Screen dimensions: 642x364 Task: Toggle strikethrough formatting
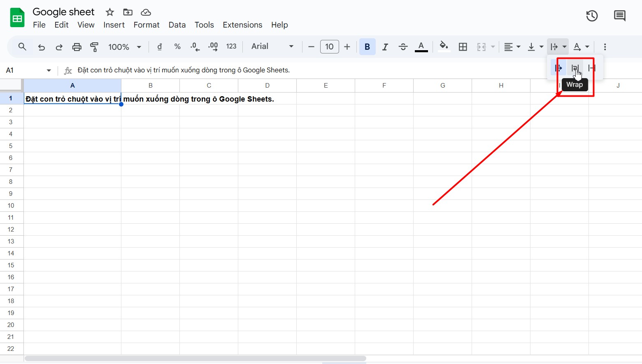pyautogui.click(x=403, y=47)
